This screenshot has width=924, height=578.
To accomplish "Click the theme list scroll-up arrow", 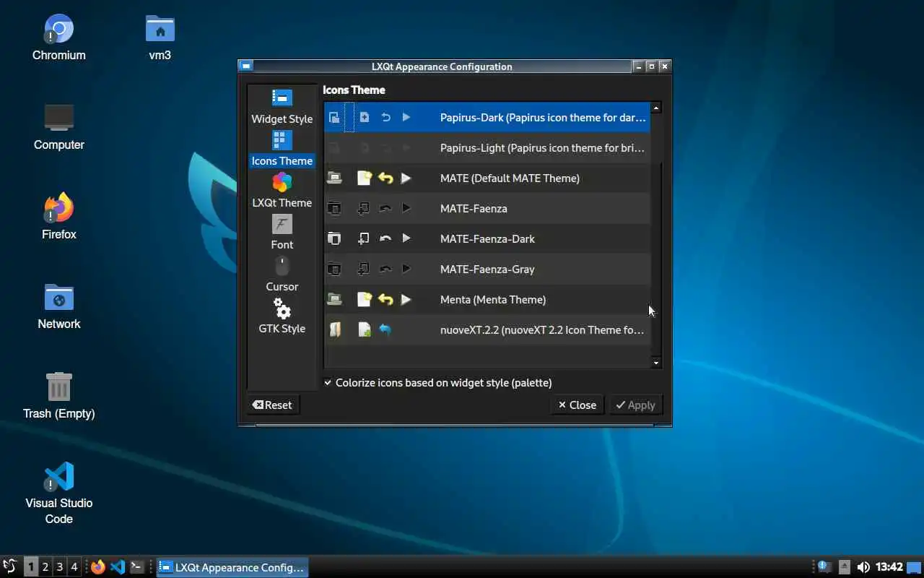I will pos(656,108).
